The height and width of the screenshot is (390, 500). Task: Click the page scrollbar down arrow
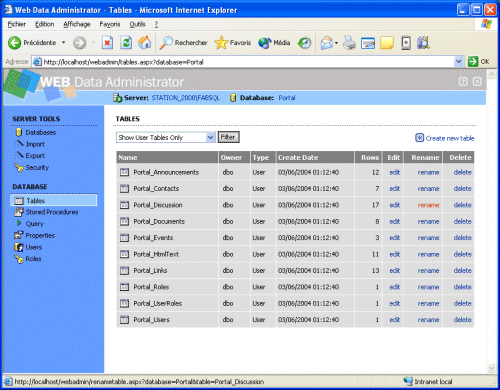click(x=491, y=368)
